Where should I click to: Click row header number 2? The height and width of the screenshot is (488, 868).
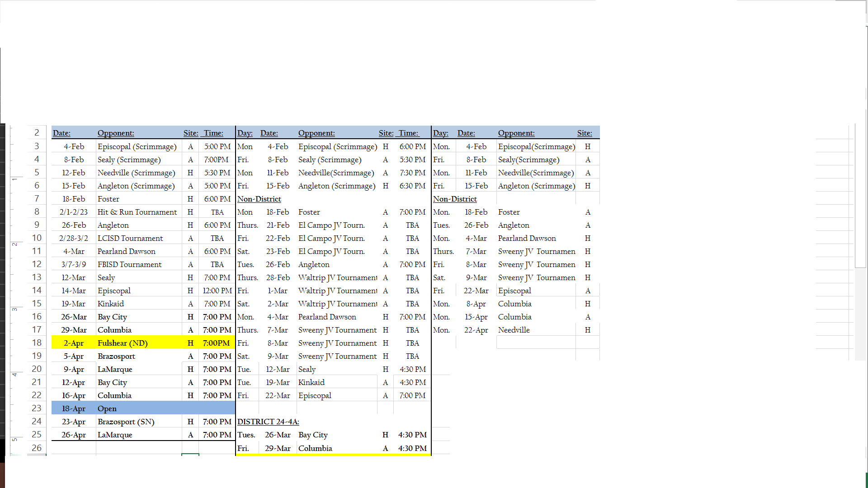[37, 133]
